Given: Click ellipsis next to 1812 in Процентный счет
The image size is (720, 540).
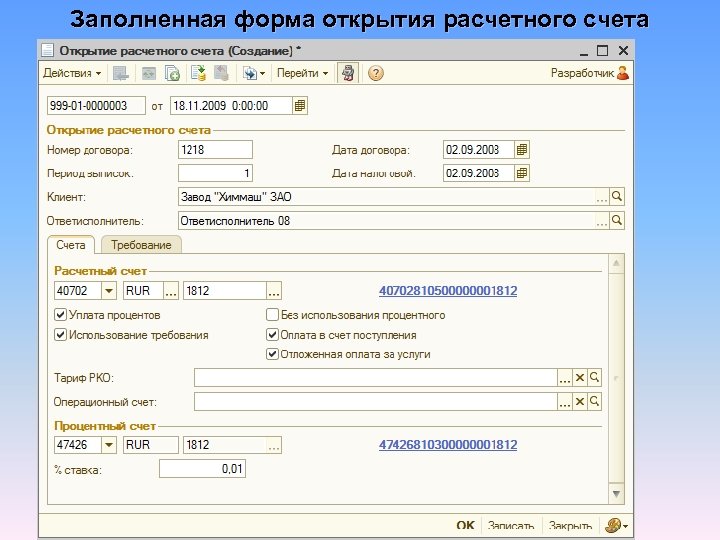Looking at the screenshot, I should pos(274,445).
